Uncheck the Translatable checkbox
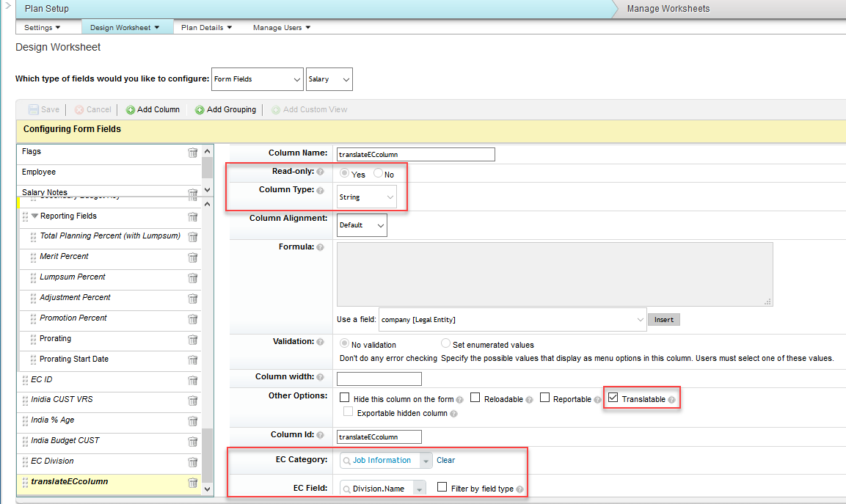 (x=613, y=398)
